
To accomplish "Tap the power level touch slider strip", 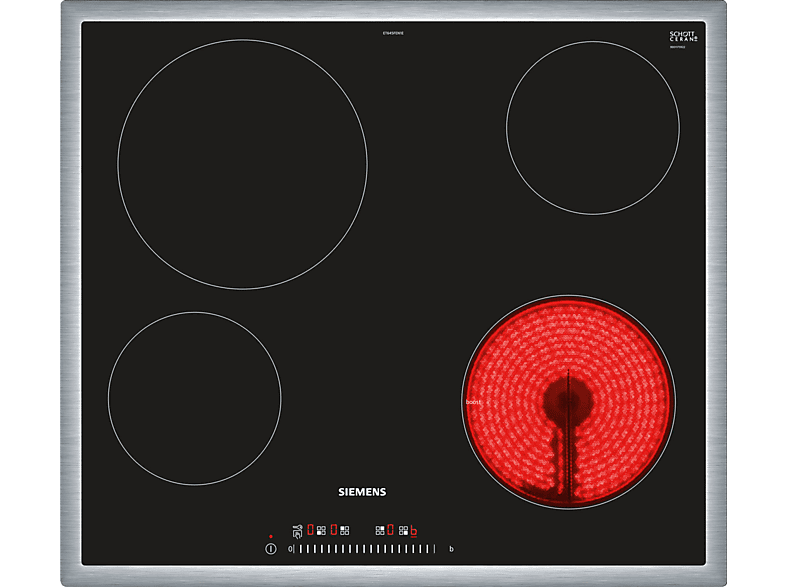I will coord(364,549).
